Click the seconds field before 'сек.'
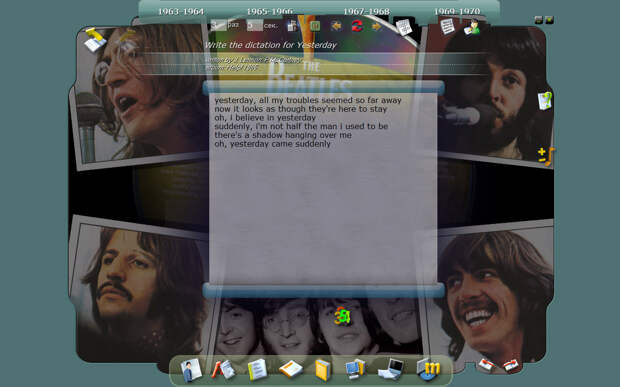 tap(255, 26)
